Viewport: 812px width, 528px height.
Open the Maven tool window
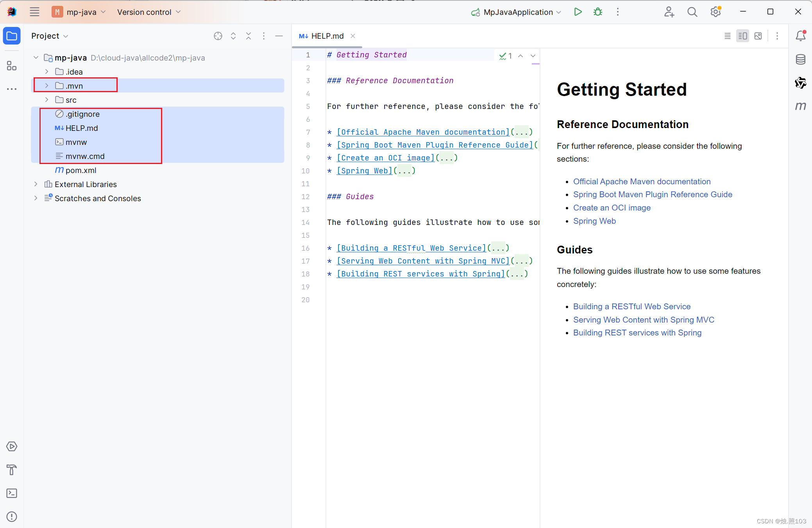pos(800,106)
